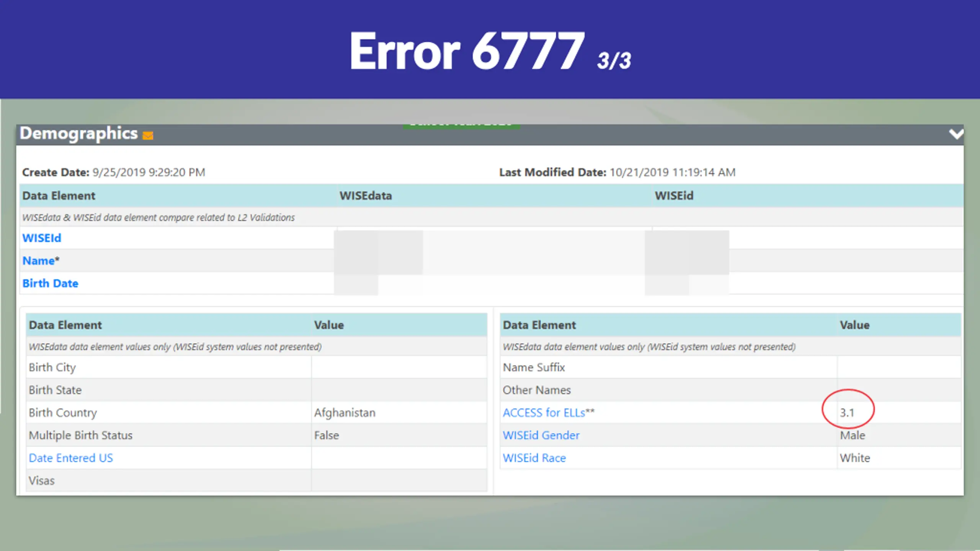Screen dimensions: 980x551
Task: Click the WISEid column header
Action: point(674,196)
